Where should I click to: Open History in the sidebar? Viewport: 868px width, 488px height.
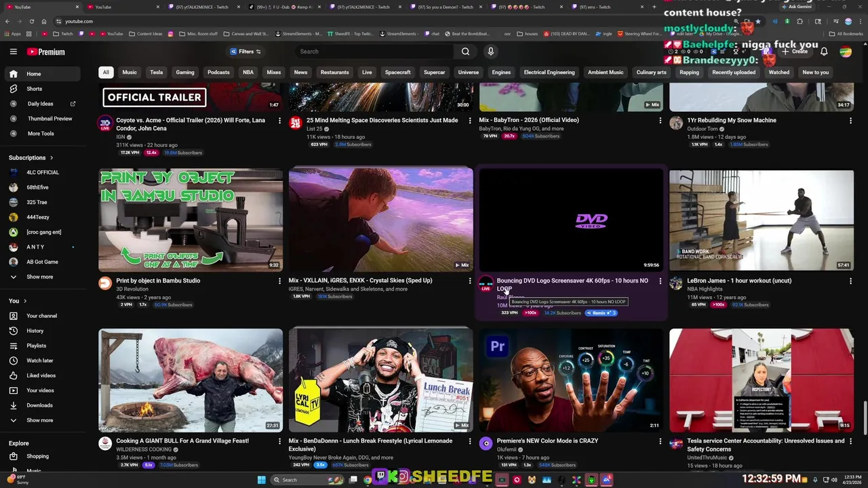click(42, 331)
